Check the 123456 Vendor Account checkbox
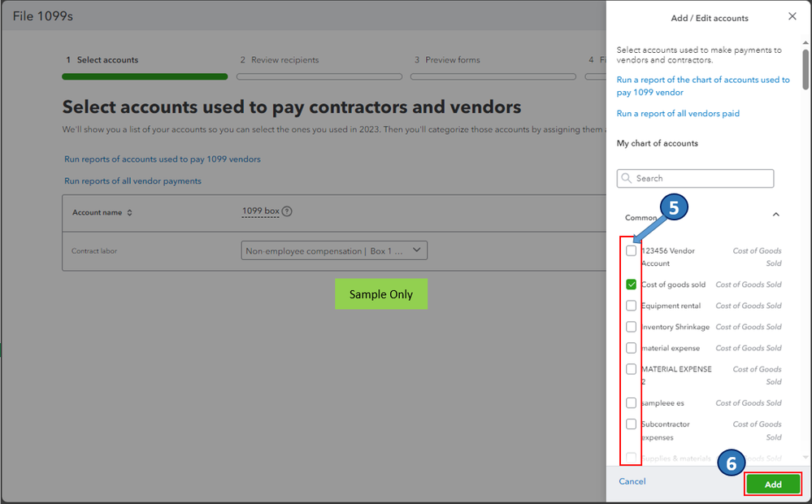The image size is (812, 504). coord(632,251)
